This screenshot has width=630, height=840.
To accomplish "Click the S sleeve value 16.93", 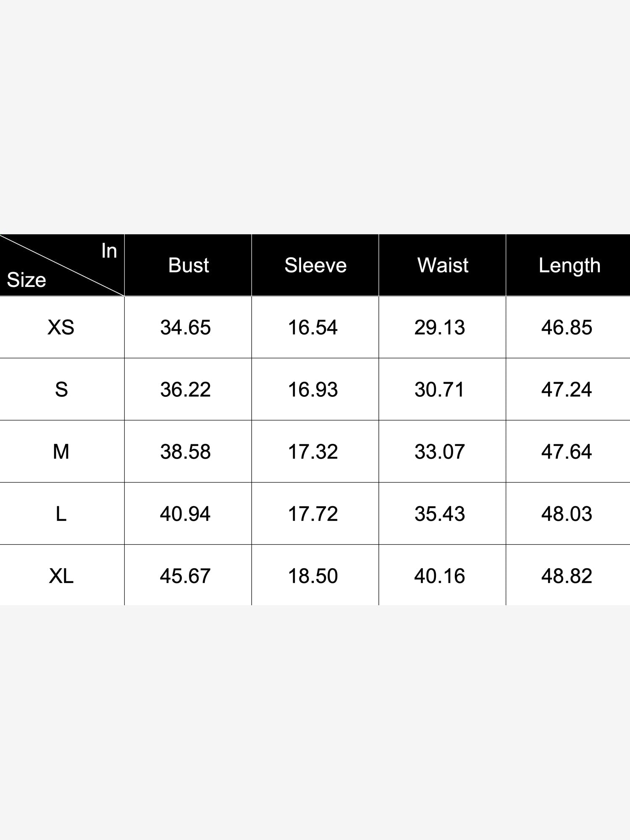I will pos(313,389).
